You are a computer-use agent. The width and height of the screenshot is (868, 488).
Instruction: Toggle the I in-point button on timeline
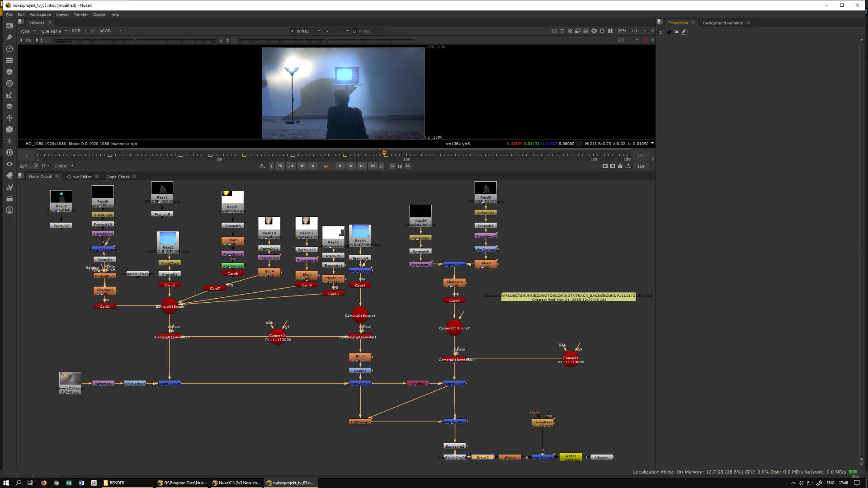coord(271,166)
